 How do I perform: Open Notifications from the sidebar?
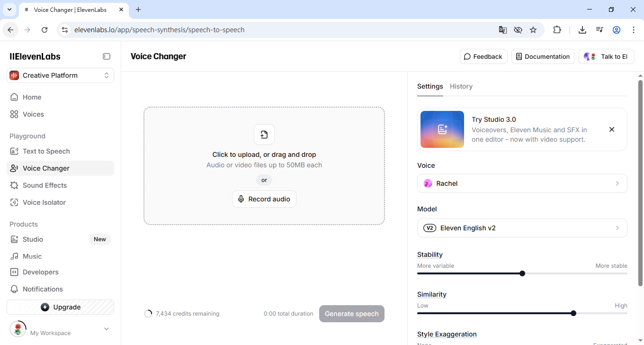click(x=43, y=289)
